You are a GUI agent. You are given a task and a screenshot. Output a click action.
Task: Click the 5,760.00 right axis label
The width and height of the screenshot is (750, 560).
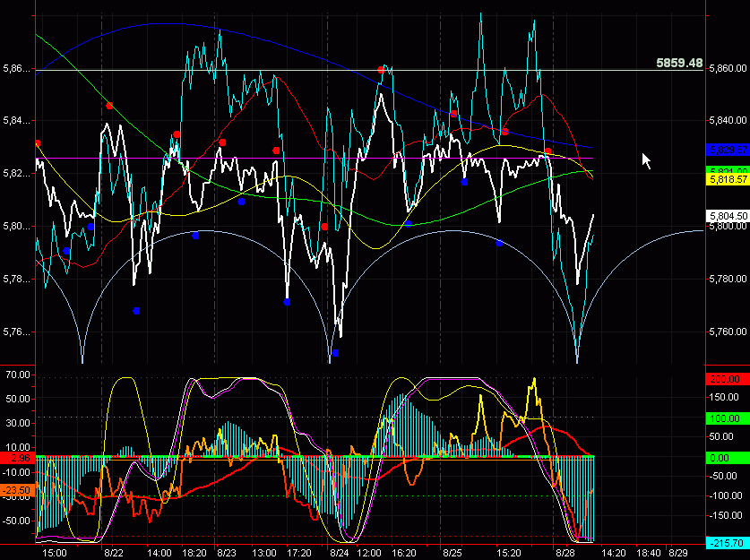coord(728,332)
